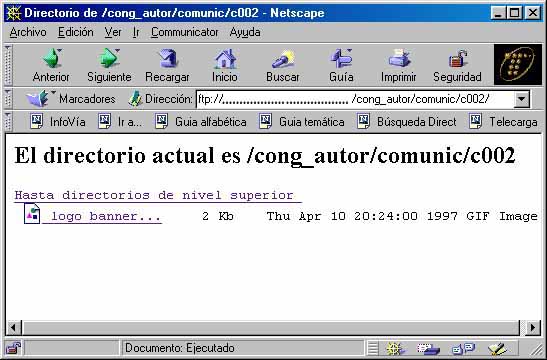Click the horizontal scrollbar right arrow

click(x=533, y=328)
